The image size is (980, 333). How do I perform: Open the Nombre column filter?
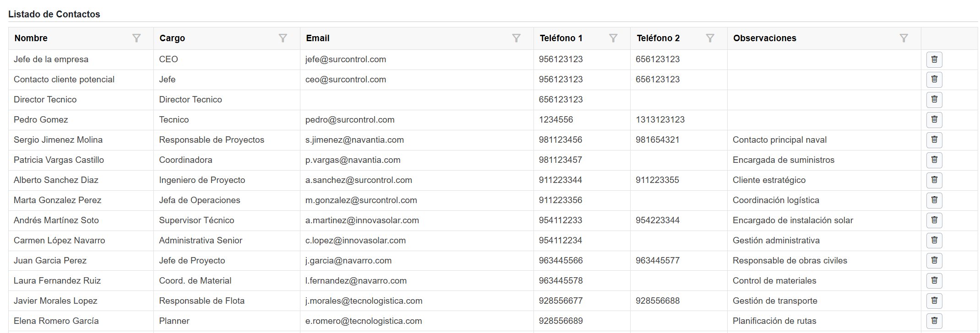point(136,38)
